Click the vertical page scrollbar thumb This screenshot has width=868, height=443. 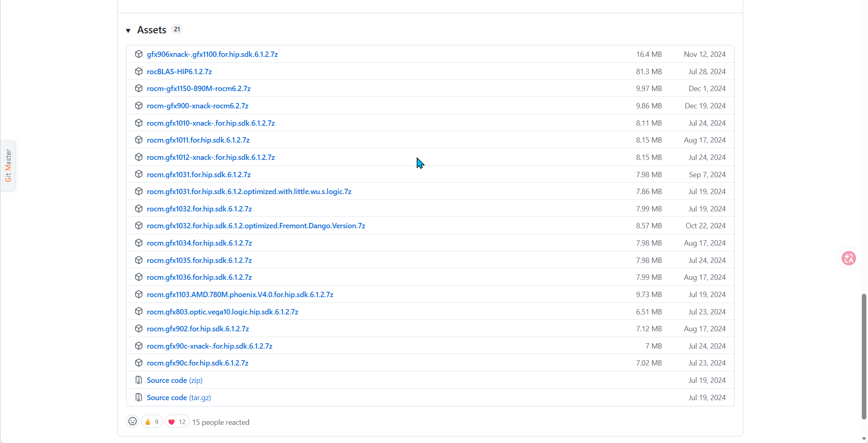tap(864, 356)
